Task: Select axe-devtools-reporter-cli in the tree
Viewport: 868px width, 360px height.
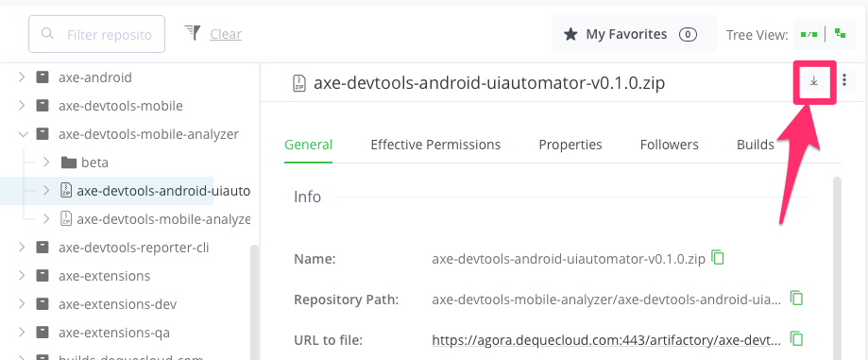Action: point(133,248)
